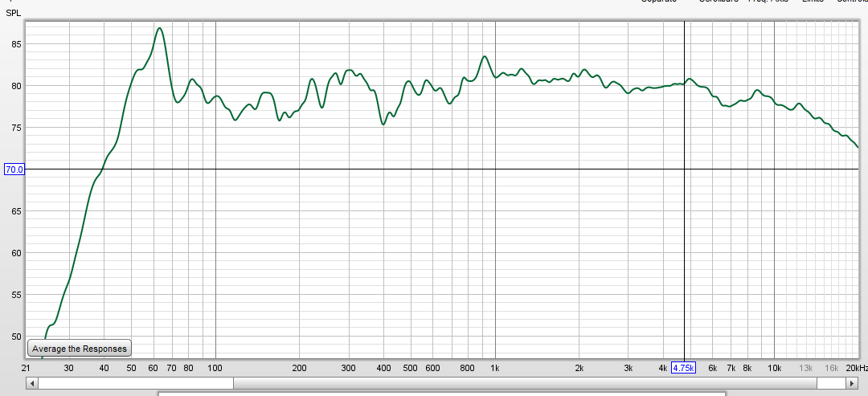Click the horizontal scrollbar left arrow
The width and height of the screenshot is (868, 396).
coord(32,383)
